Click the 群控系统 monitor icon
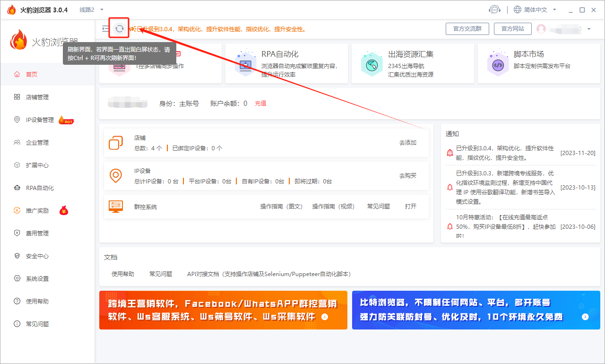 coord(116,206)
